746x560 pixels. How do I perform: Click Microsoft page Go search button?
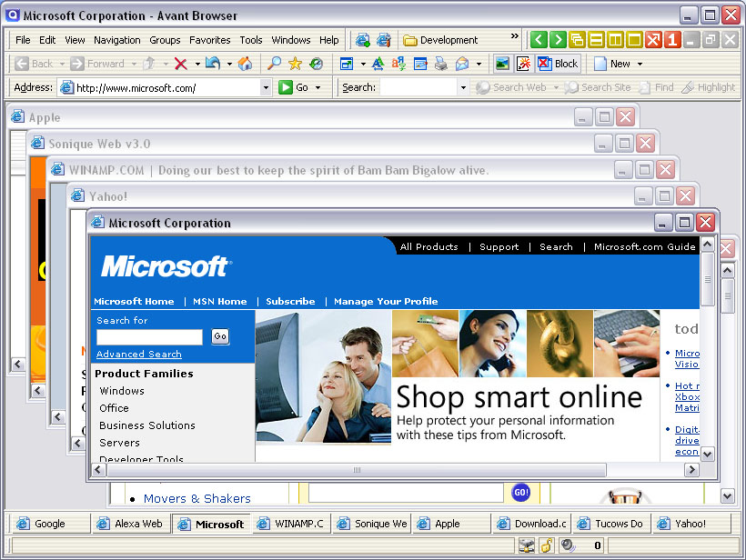click(220, 336)
